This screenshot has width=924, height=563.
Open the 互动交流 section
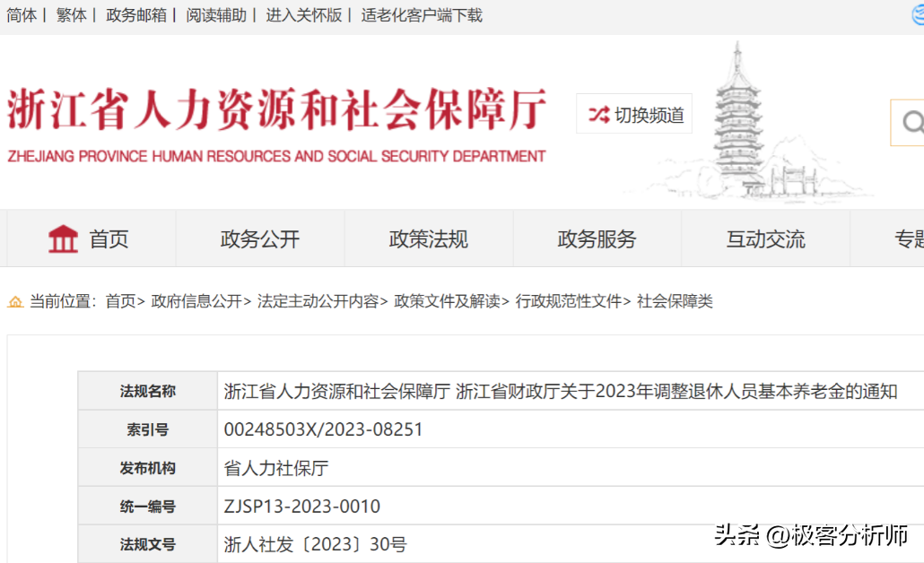click(x=766, y=238)
